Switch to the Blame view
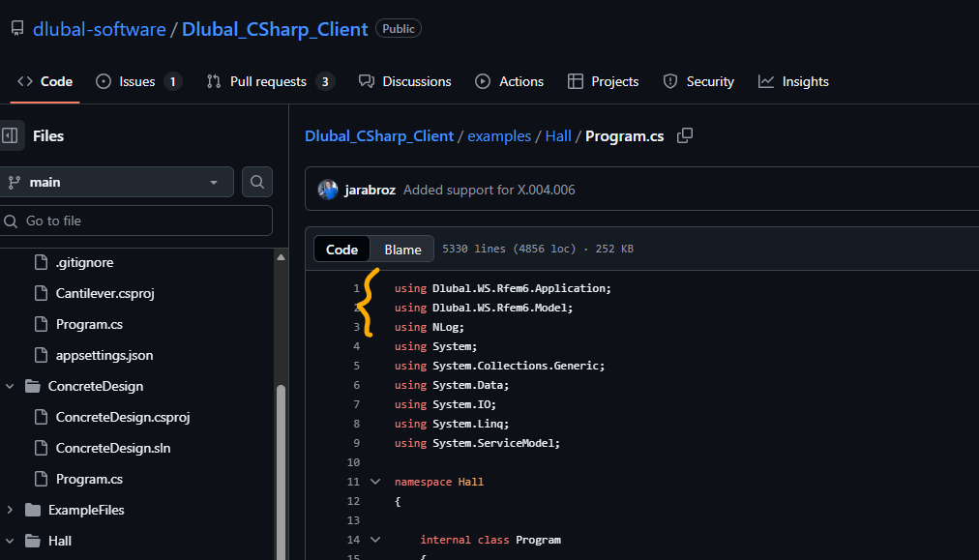Viewport: 979px width, 560px height. tap(401, 249)
